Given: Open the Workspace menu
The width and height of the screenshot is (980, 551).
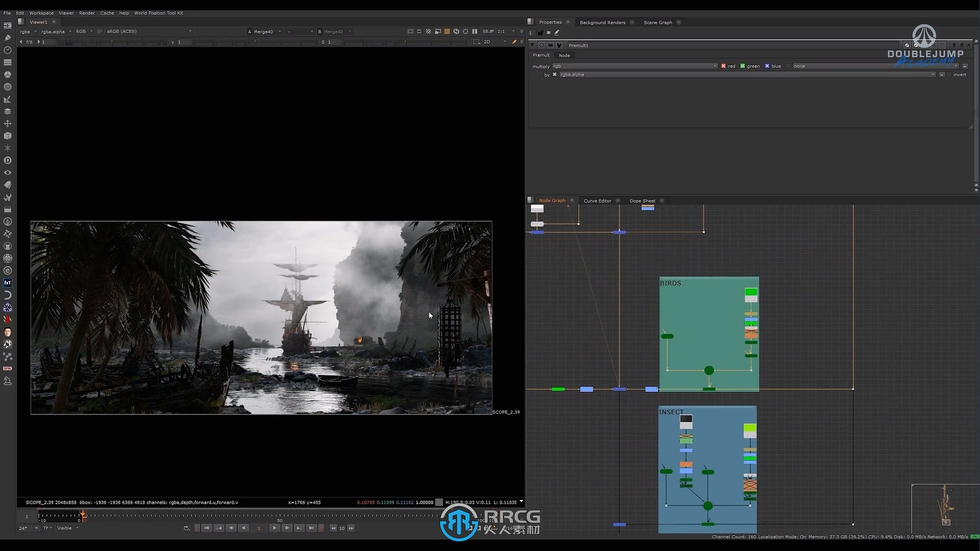Looking at the screenshot, I should point(41,13).
